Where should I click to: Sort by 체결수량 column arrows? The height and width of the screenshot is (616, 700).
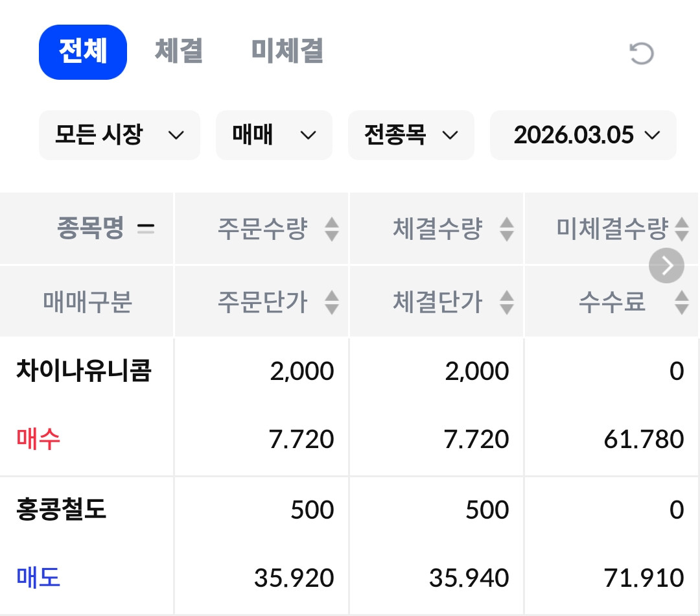pyautogui.click(x=507, y=229)
